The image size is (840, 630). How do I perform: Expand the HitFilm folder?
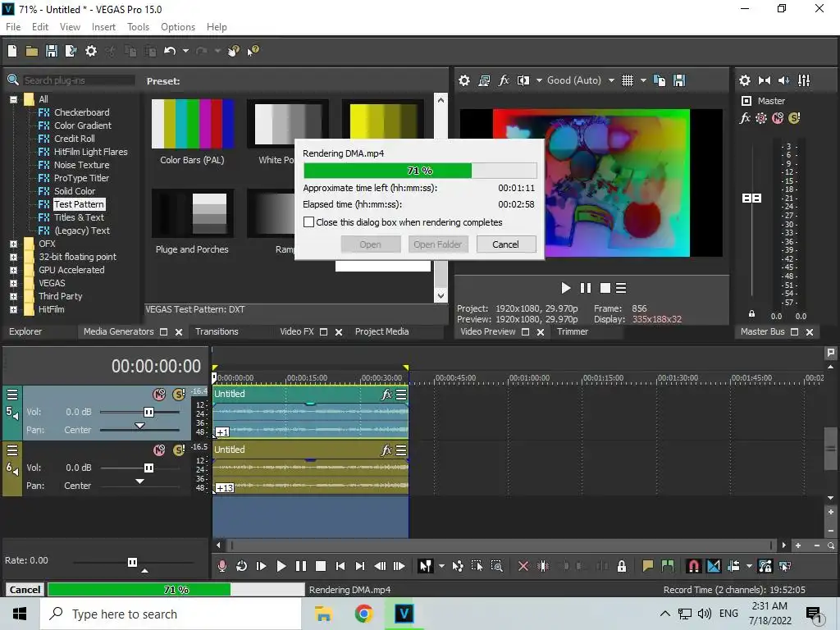(x=13, y=309)
